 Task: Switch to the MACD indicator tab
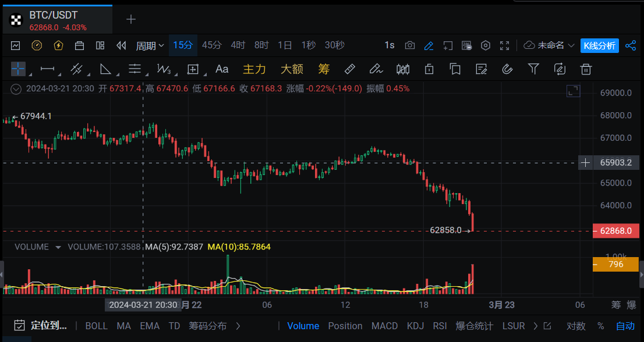pos(384,326)
